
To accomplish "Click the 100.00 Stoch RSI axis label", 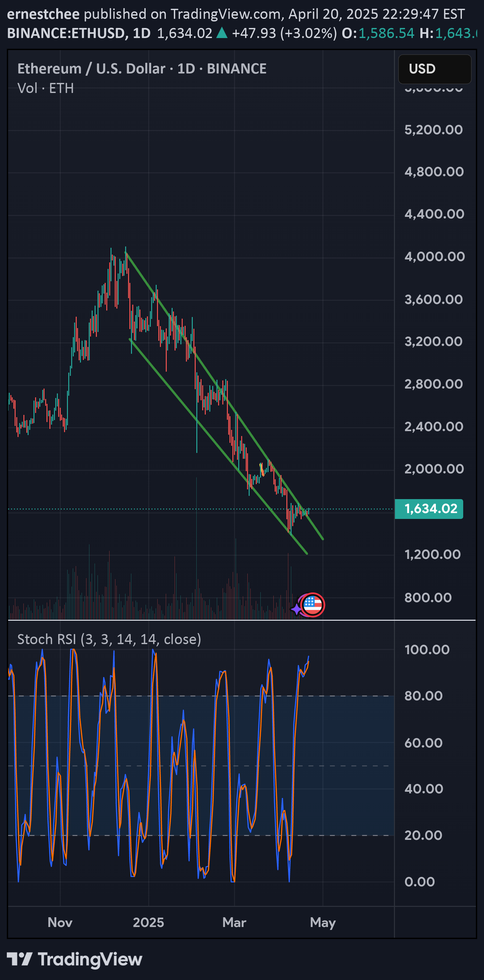I will coord(427,649).
